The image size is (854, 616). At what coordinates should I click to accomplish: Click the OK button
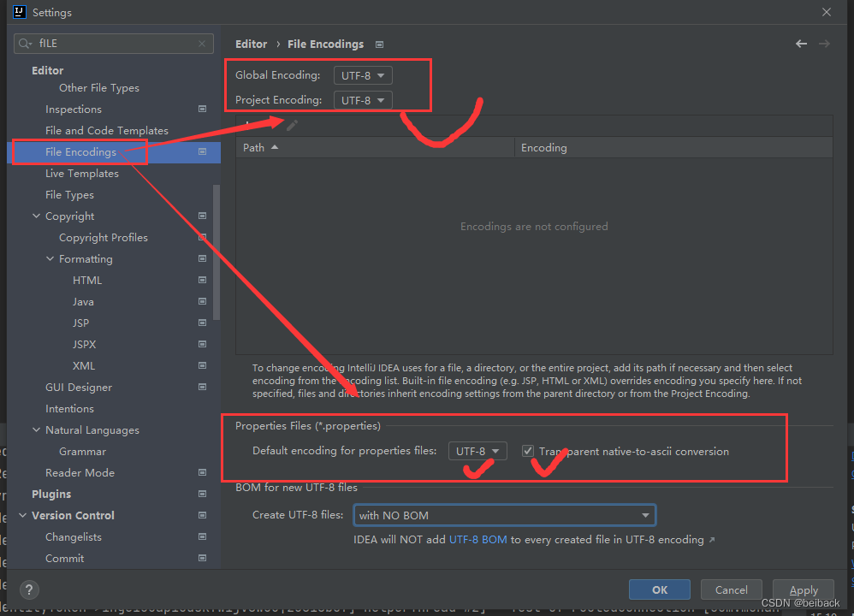pyautogui.click(x=660, y=589)
